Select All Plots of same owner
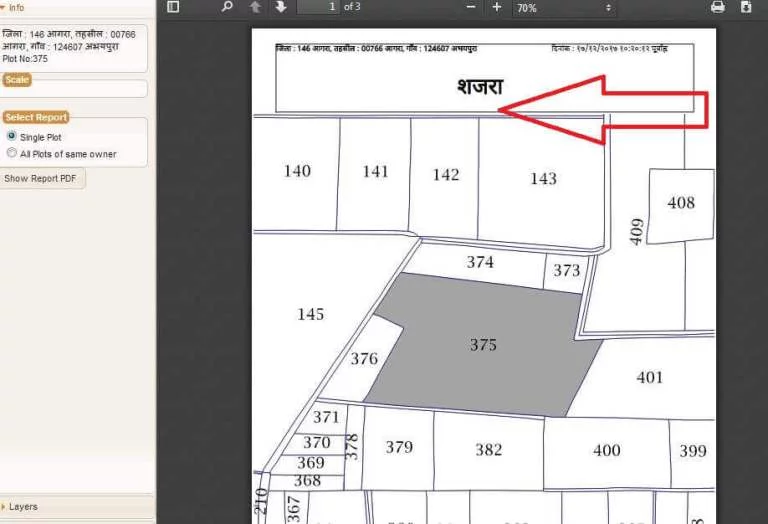The image size is (768, 524). click(x=12, y=153)
